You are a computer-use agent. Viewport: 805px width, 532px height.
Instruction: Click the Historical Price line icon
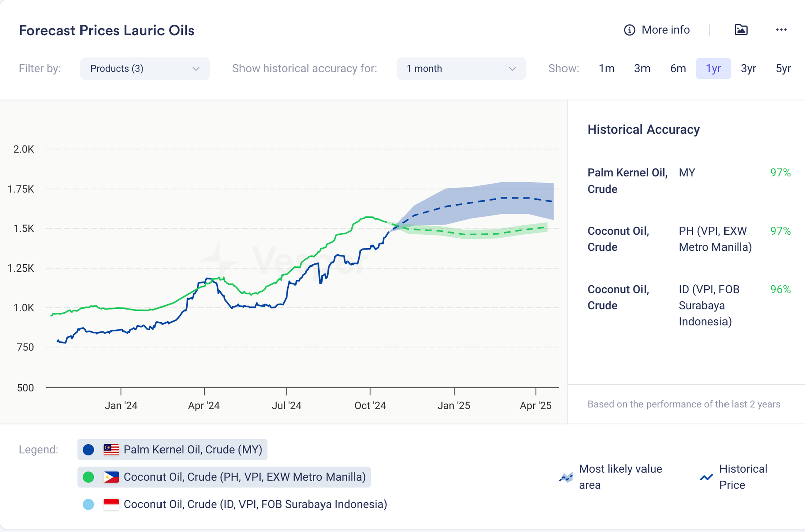pos(706,477)
